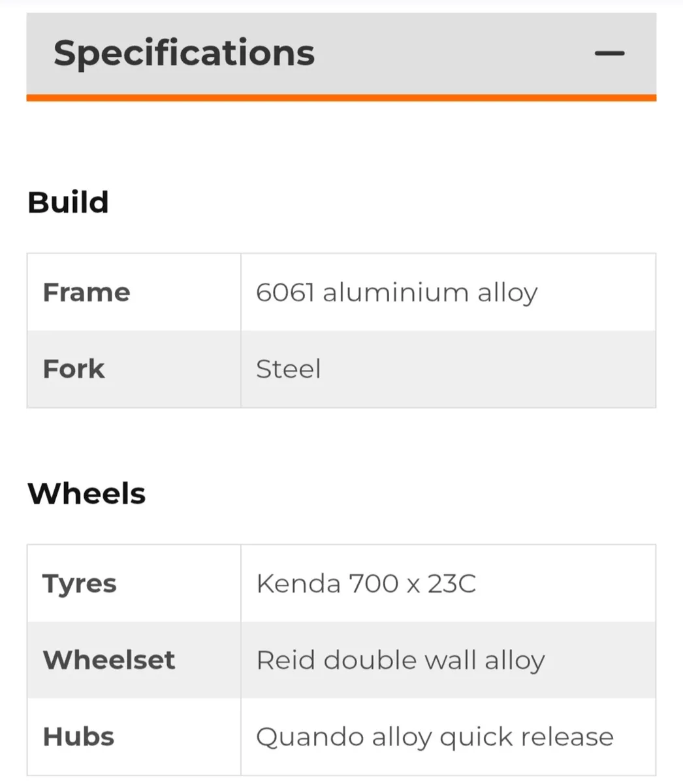683x784 pixels.
Task: Select the Wheels heading
Action: tap(86, 493)
